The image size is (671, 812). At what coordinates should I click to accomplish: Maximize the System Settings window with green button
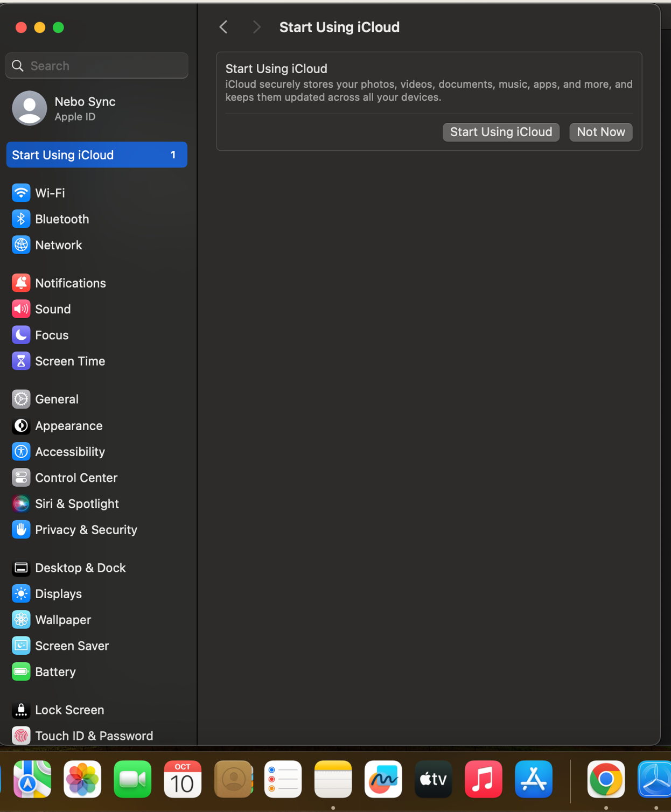coord(59,27)
